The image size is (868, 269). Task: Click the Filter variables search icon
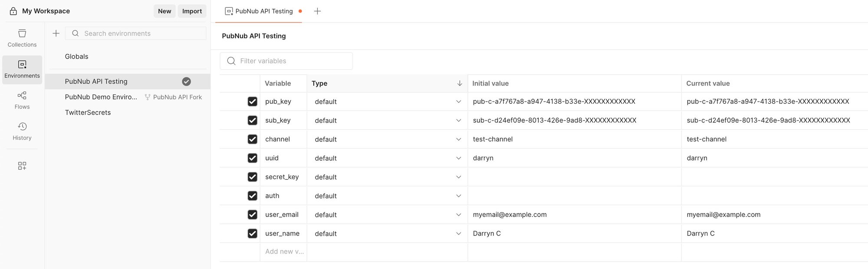pos(231,61)
